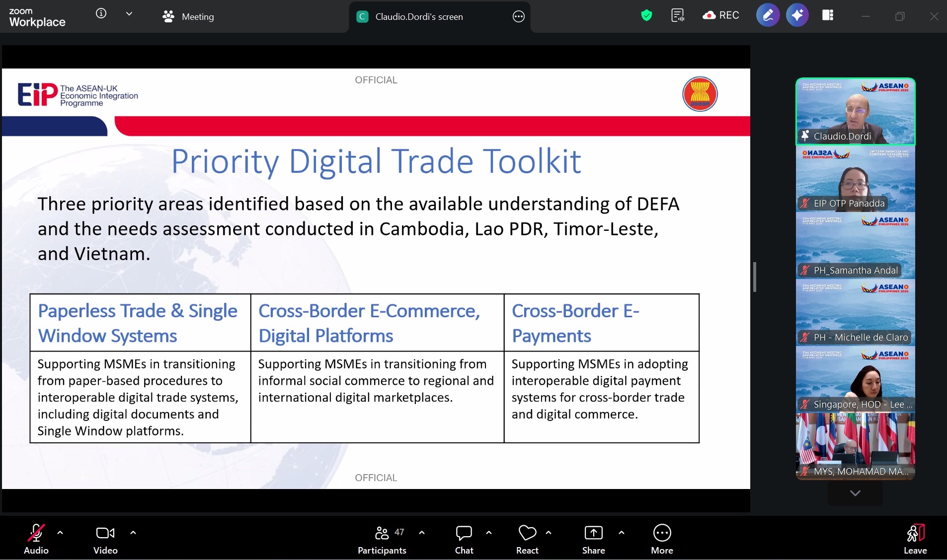The image size is (947, 560).
Task: Click the green encryption shield icon
Action: tap(646, 15)
